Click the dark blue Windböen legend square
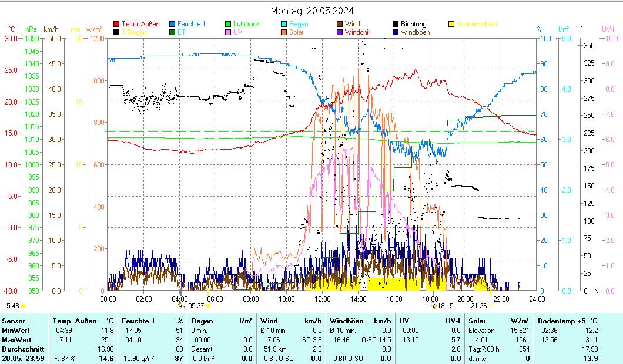The width and height of the screenshot is (623, 364). [396, 32]
